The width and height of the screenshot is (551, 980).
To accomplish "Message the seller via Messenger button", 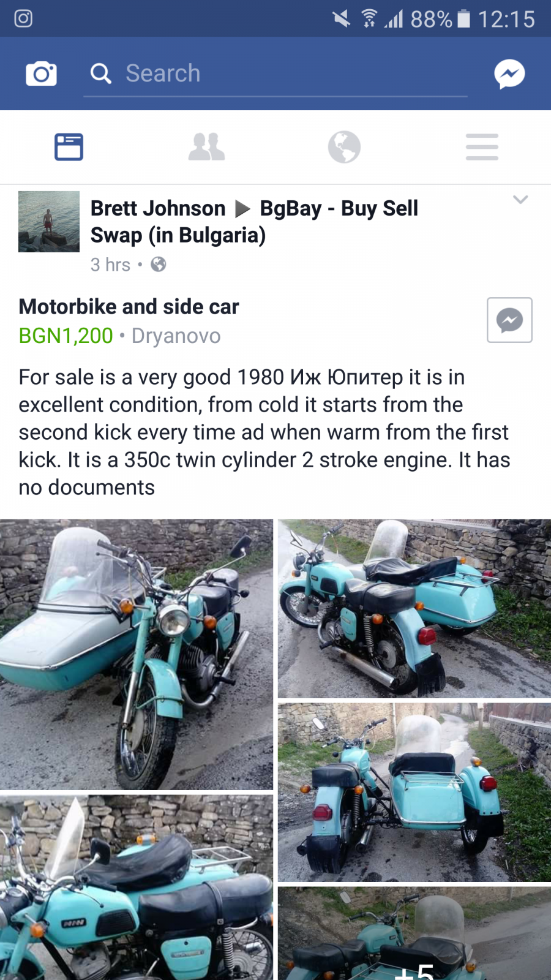I will click(509, 320).
